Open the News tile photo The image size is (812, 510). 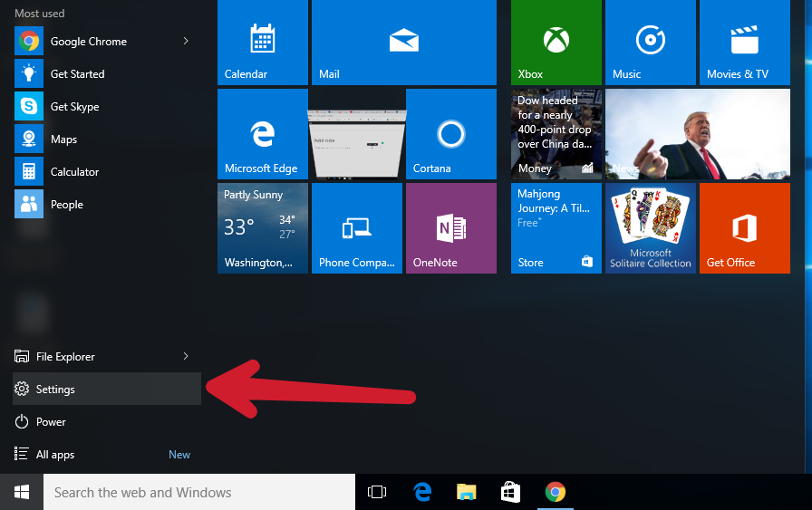point(698,134)
